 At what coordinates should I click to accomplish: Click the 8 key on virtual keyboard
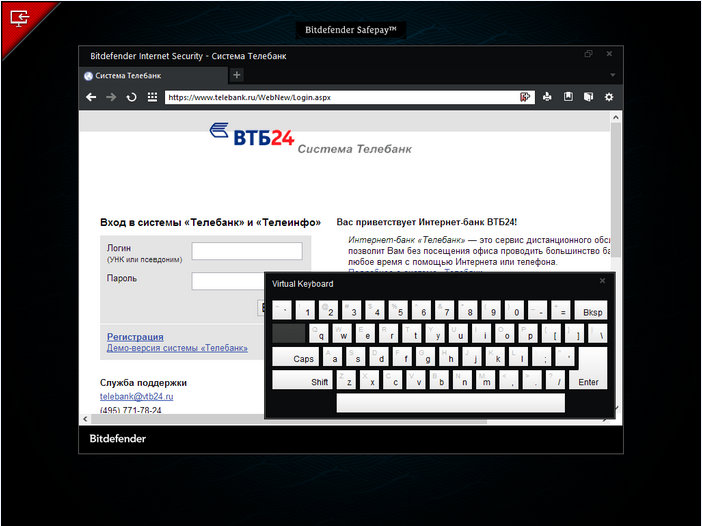pos(468,310)
